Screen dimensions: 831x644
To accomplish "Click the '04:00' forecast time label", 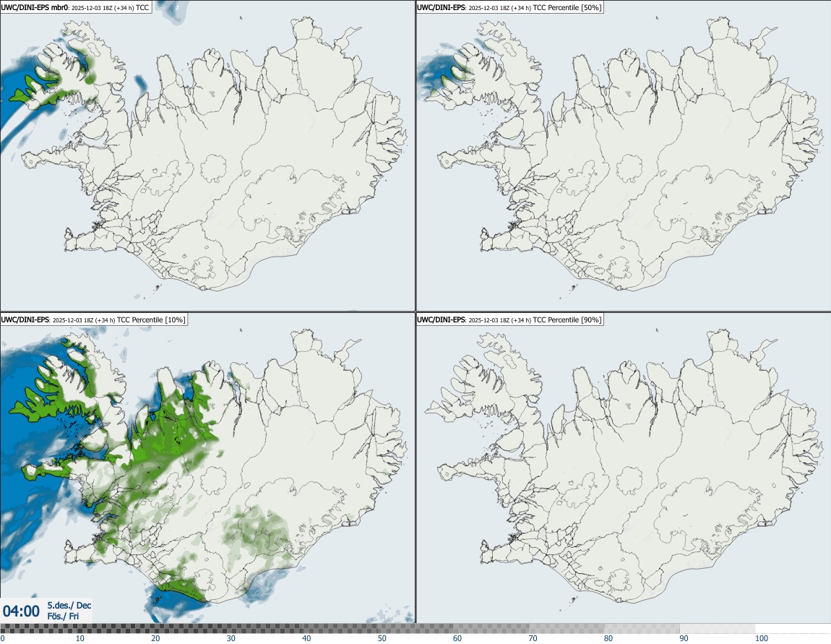I will point(21,611).
